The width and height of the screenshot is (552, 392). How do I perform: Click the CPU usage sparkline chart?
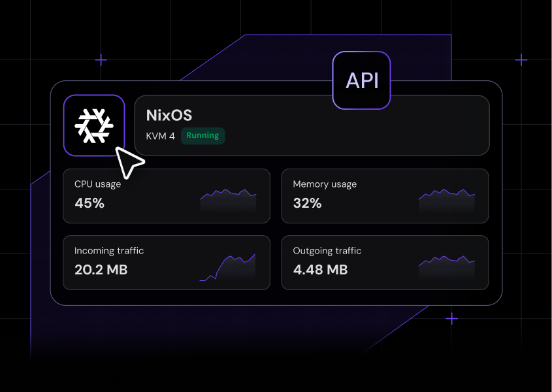pyautogui.click(x=228, y=201)
